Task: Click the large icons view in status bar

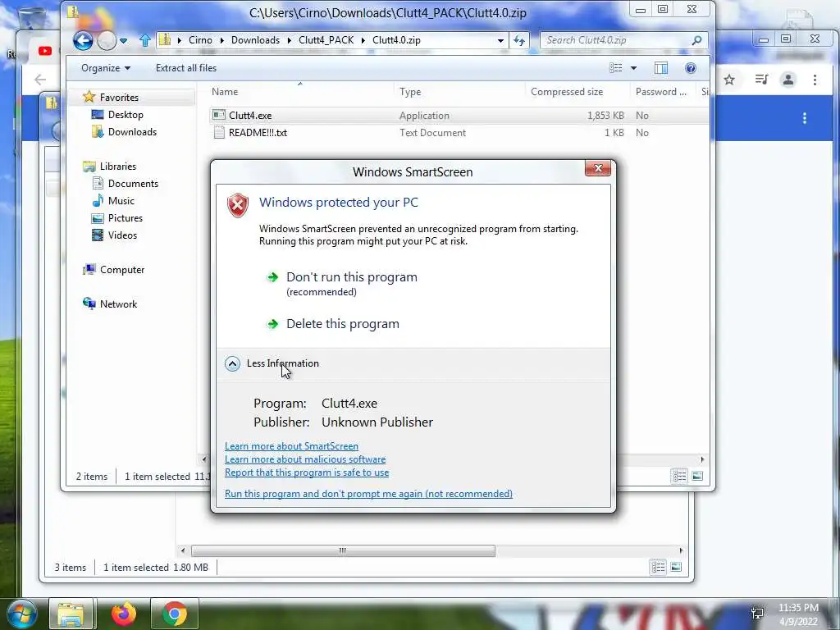Action: (697, 476)
